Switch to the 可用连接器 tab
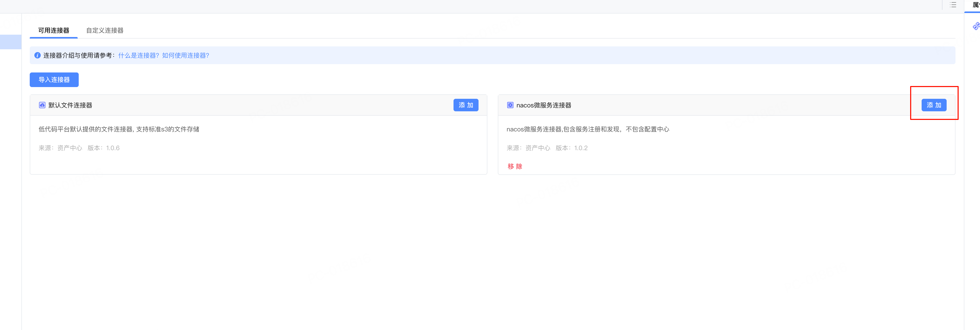 [x=54, y=30]
